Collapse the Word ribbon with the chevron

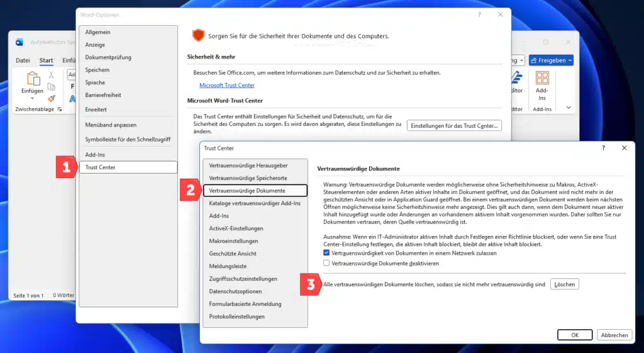click(569, 108)
